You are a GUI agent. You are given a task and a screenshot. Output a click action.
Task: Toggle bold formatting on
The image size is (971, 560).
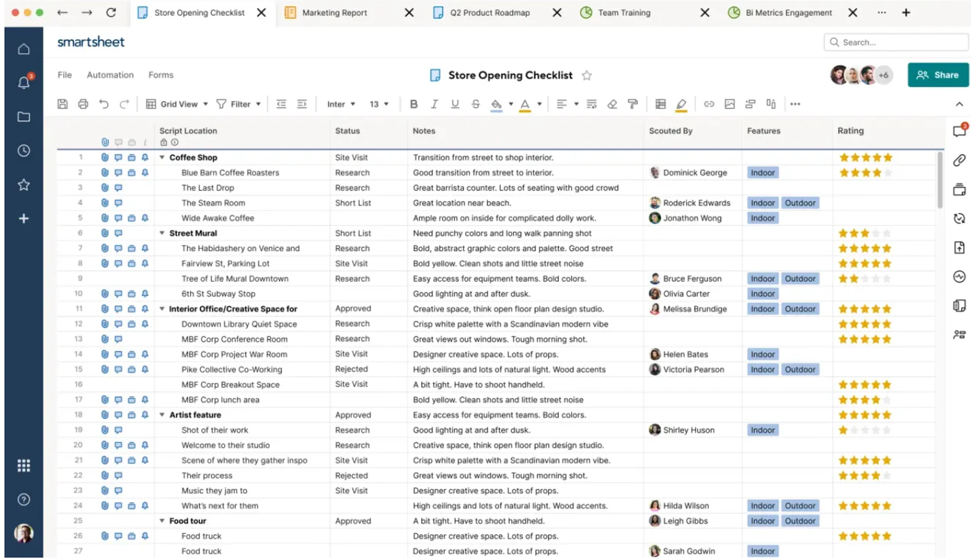click(x=413, y=103)
